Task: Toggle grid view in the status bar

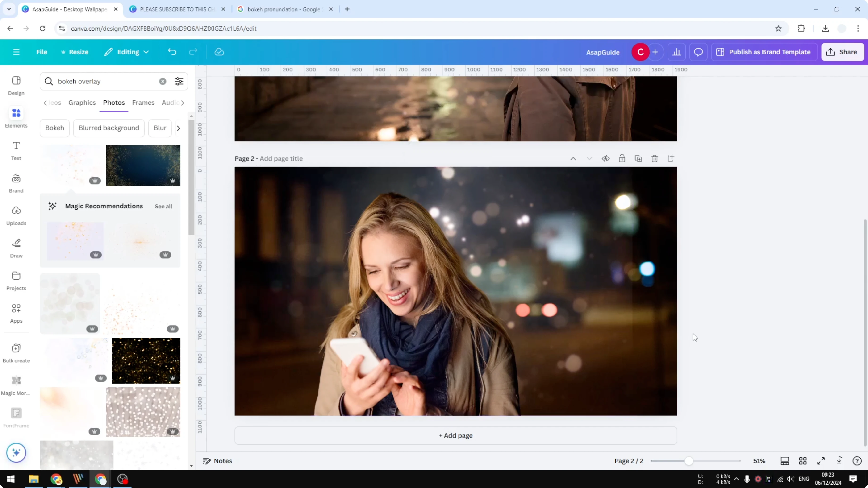Action: [x=803, y=461]
